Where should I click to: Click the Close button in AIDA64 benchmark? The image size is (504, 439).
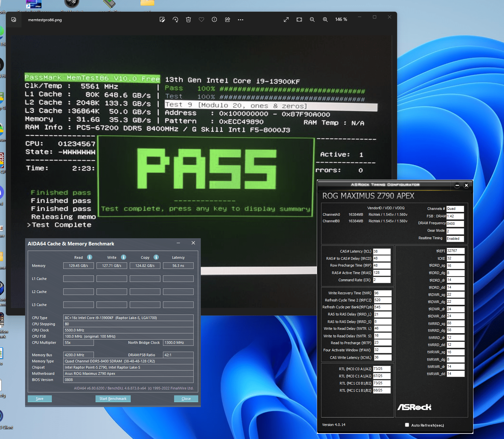(186, 399)
